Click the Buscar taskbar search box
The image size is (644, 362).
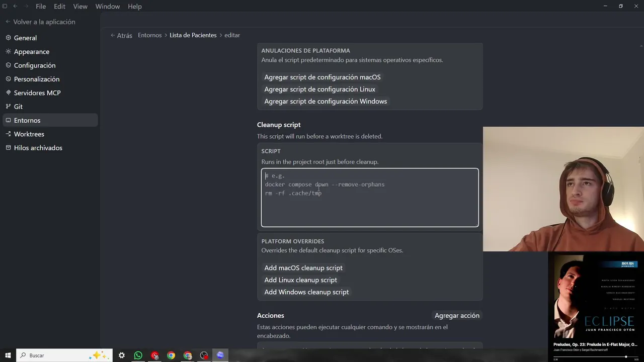pos(64,355)
